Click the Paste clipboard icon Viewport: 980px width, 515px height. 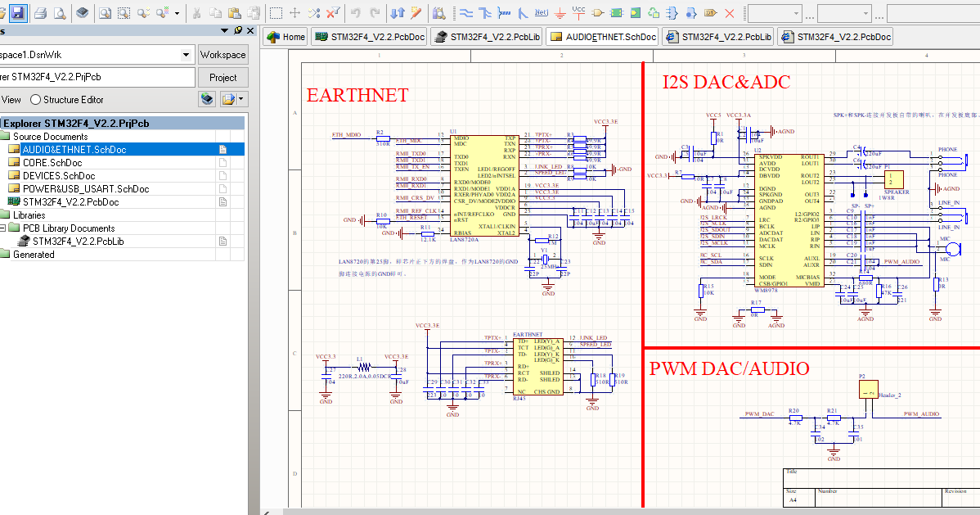coord(235,12)
